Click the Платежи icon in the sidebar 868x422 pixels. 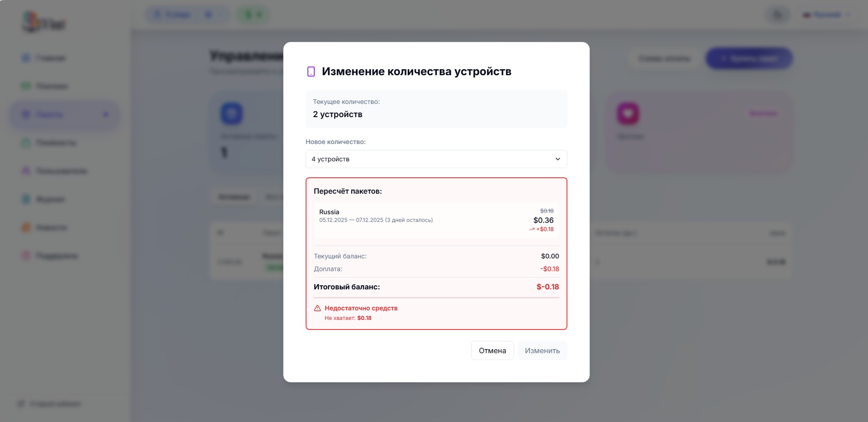[26, 86]
